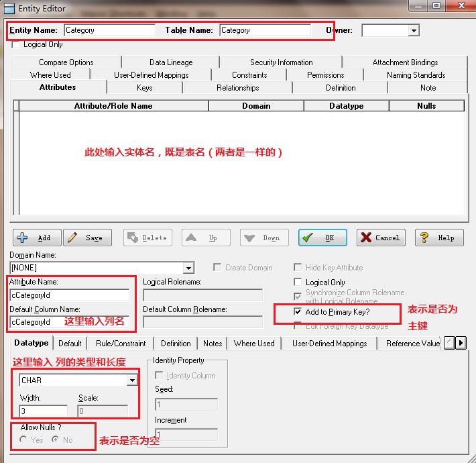Open the Note tab

428,88
